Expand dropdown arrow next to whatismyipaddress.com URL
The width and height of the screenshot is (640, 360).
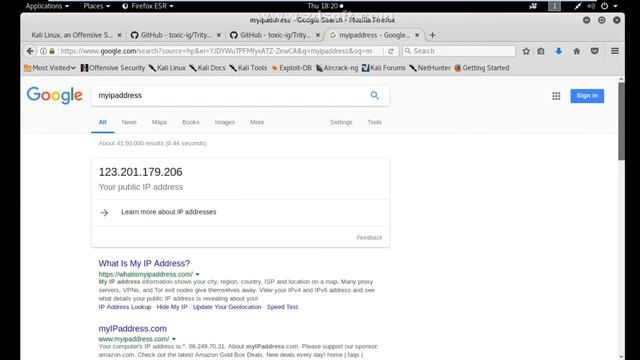[x=197, y=274]
